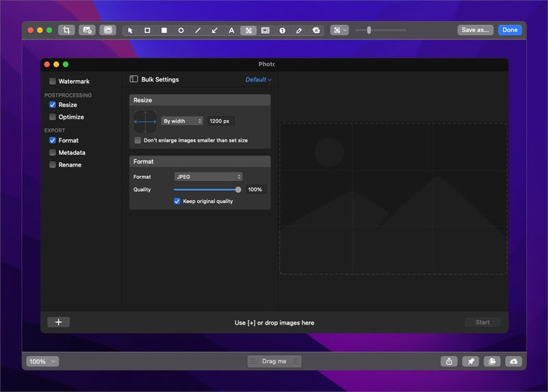Click the share export icon at bottom

pos(449,361)
